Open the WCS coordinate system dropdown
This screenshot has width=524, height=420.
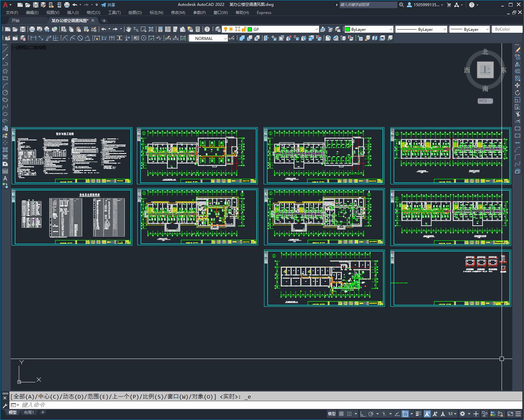click(485, 101)
